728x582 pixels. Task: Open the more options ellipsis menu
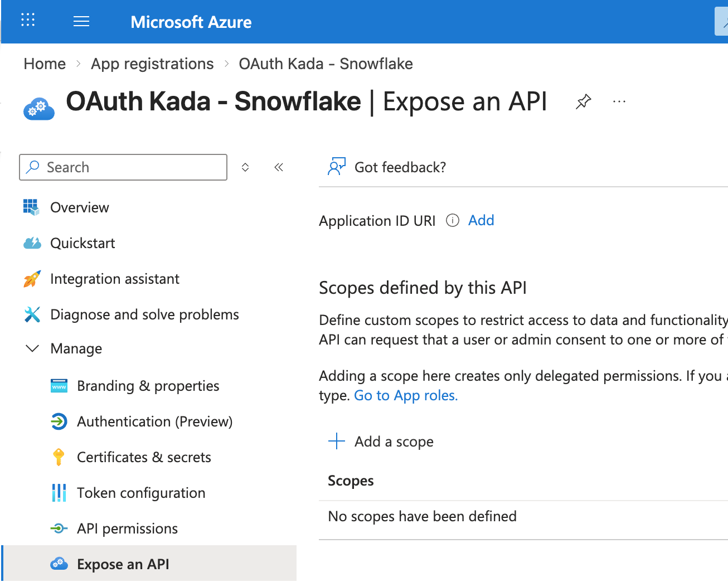(619, 102)
